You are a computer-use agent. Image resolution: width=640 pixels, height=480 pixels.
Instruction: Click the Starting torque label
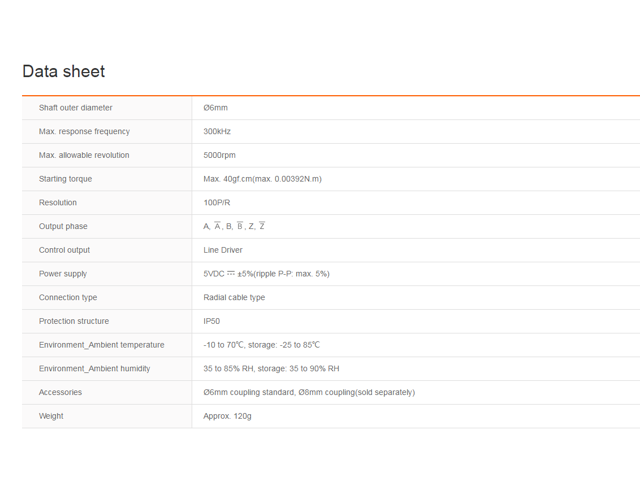coord(65,179)
